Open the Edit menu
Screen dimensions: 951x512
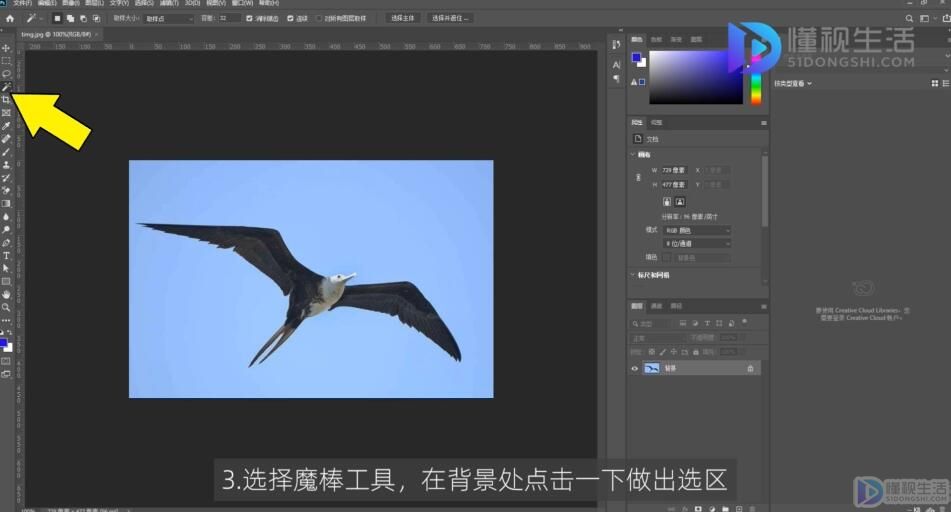tap(47, 3)
